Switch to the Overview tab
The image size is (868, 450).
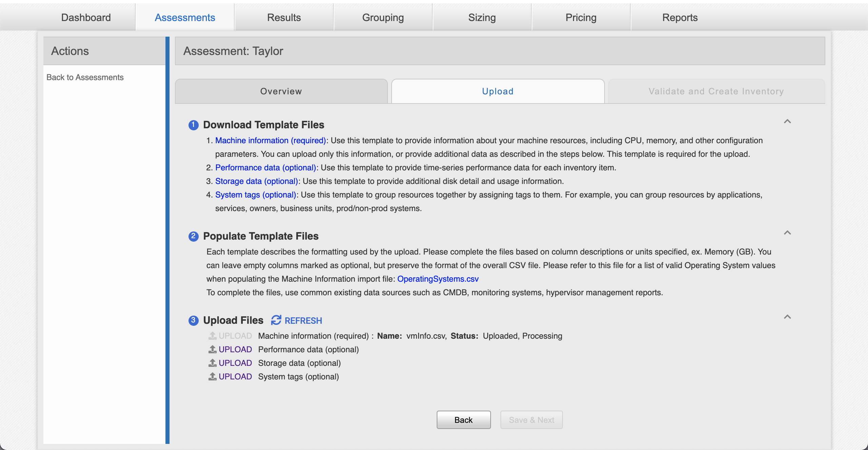(x=281, y=91)
